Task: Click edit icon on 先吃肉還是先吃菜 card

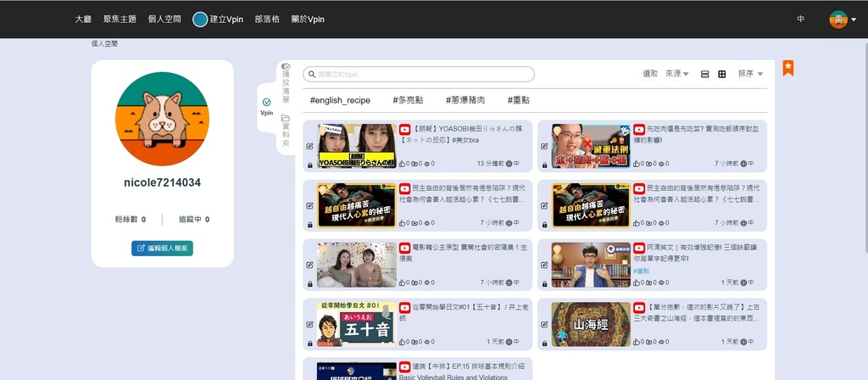Action: (x=544, y=146)
